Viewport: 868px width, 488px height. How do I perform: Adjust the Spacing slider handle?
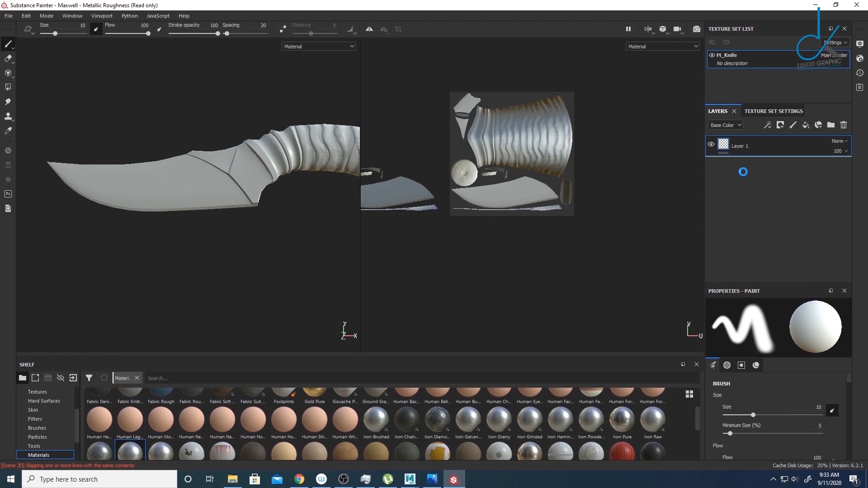(x=226, y=33)
